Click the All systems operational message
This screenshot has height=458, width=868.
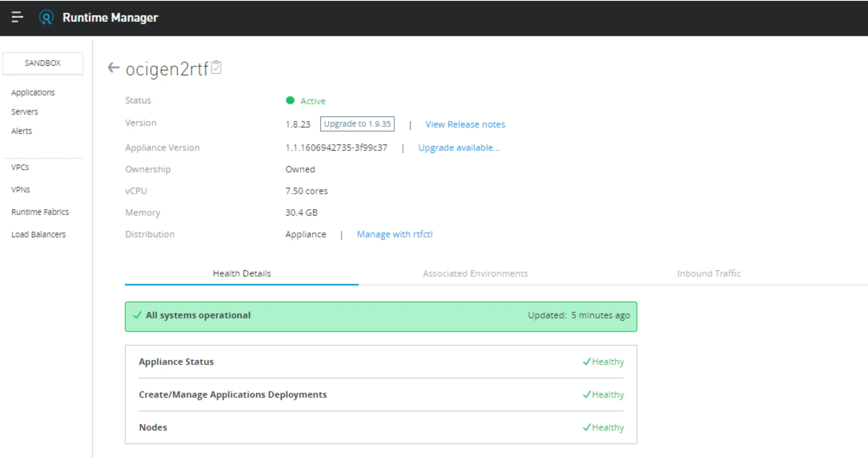198,315
